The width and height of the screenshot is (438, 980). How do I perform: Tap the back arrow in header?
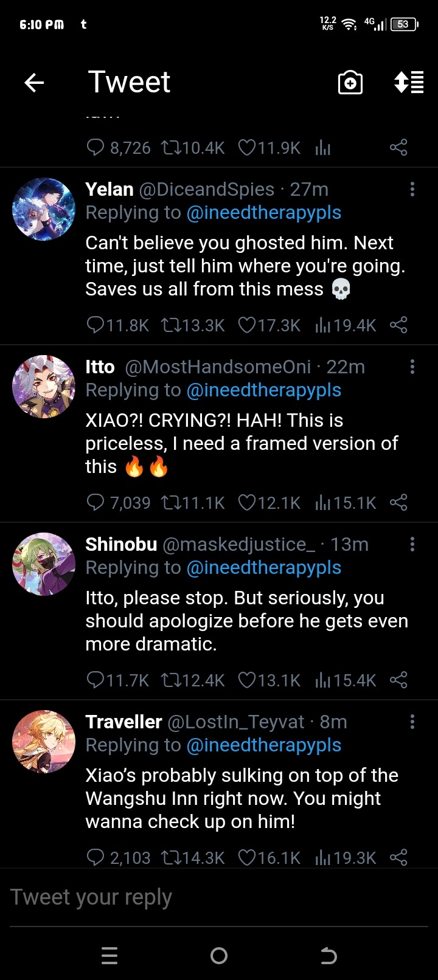click(34, 83)
